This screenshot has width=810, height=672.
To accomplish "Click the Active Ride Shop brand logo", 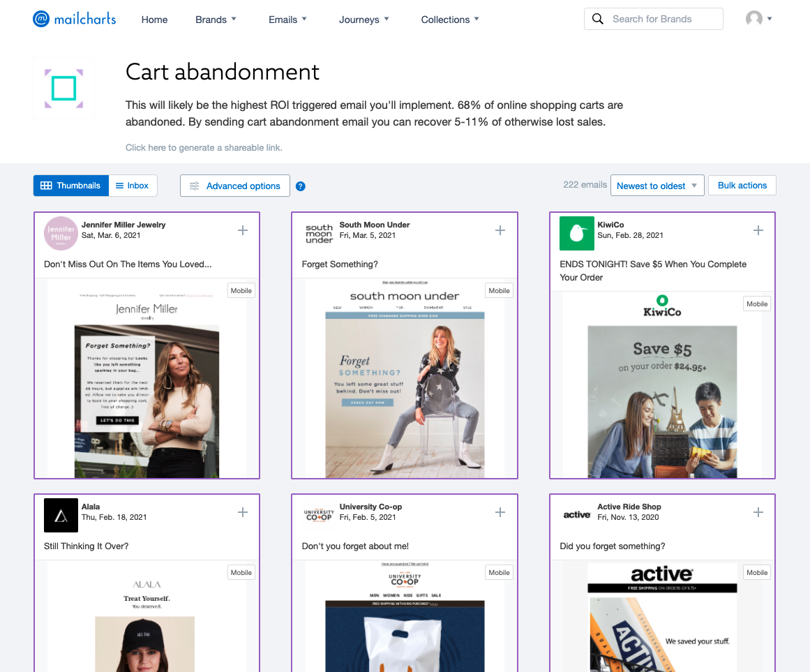I will 576,516.
